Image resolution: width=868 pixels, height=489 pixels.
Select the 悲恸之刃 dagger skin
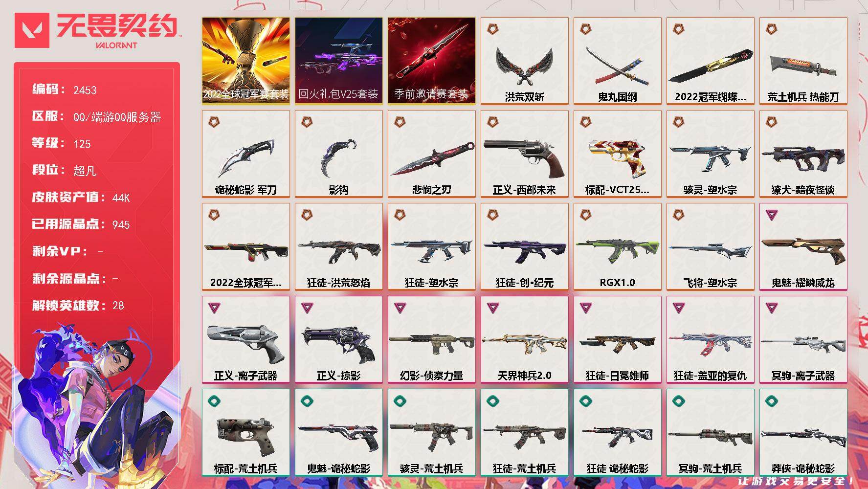tap(431, 154)
